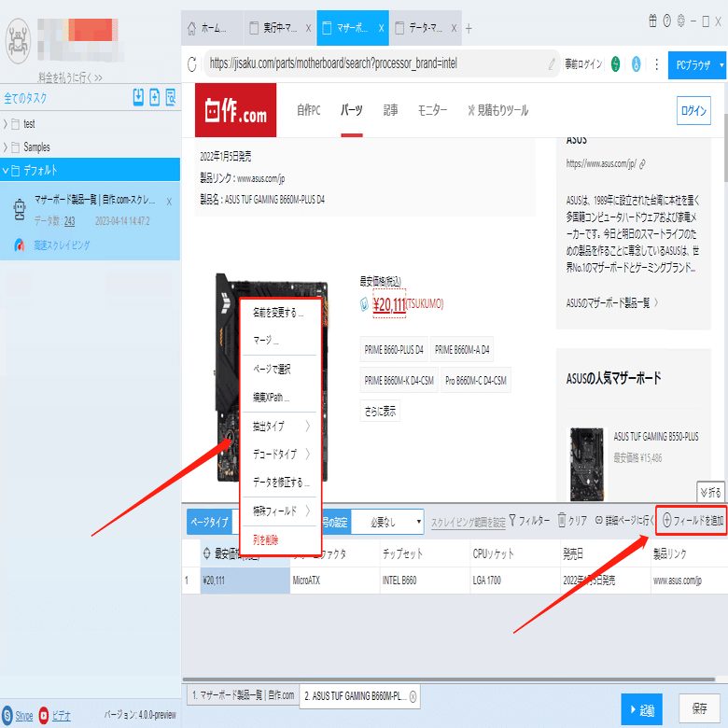Click the クリア button
This screenshot has height=728, width=728.
click(572, 521)
